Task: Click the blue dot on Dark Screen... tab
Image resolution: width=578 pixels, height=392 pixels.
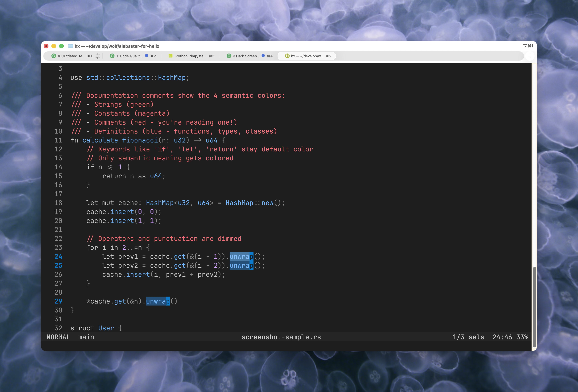Action: 263,56
